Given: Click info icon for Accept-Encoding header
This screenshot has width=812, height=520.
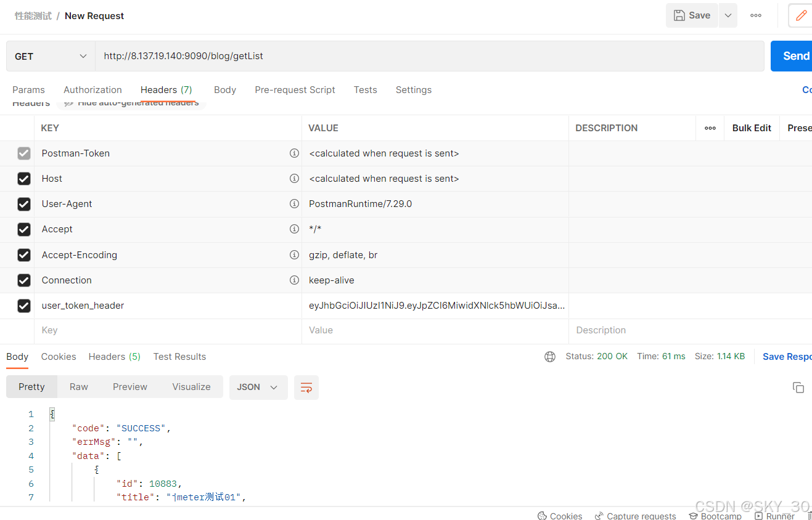Looking at the screenshot, I should tap(294, 255).
